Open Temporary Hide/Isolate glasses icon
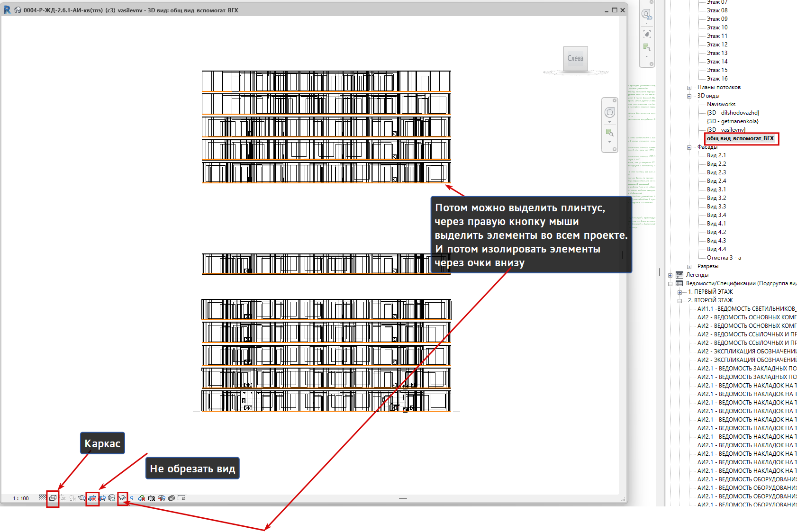797x532 pixels. [122, 498]
